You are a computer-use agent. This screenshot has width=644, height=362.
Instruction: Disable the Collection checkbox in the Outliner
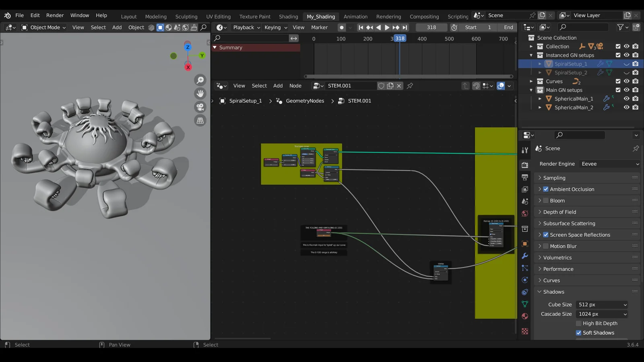pyautogui.click(x=618, y=46)
